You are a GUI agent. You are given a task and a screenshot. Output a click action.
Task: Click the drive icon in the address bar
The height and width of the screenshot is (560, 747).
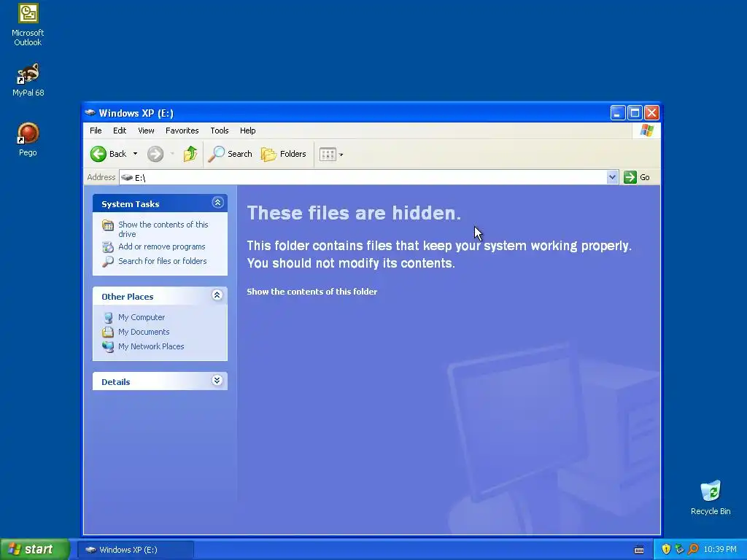pos(127,177)
